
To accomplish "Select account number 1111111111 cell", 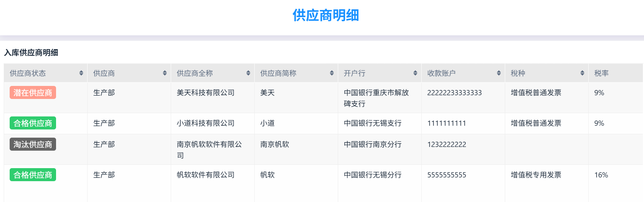I will tap(447, 123).
